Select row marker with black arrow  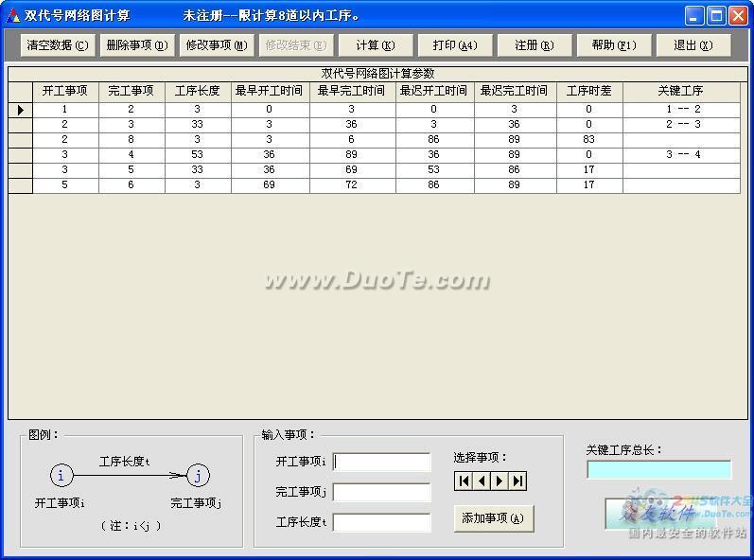tap(20, 110)
